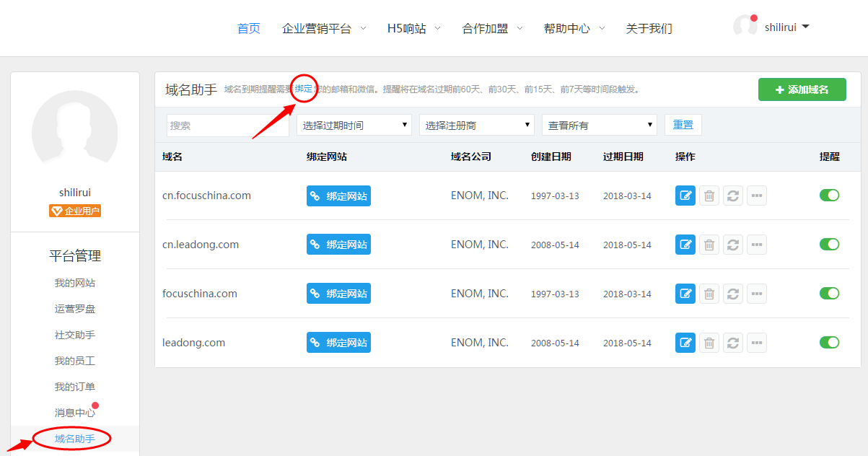The width and height of the screenshot is (868, 456).
Task: Open the 选择过期时间 dropdown
Action: coord(354,126)
